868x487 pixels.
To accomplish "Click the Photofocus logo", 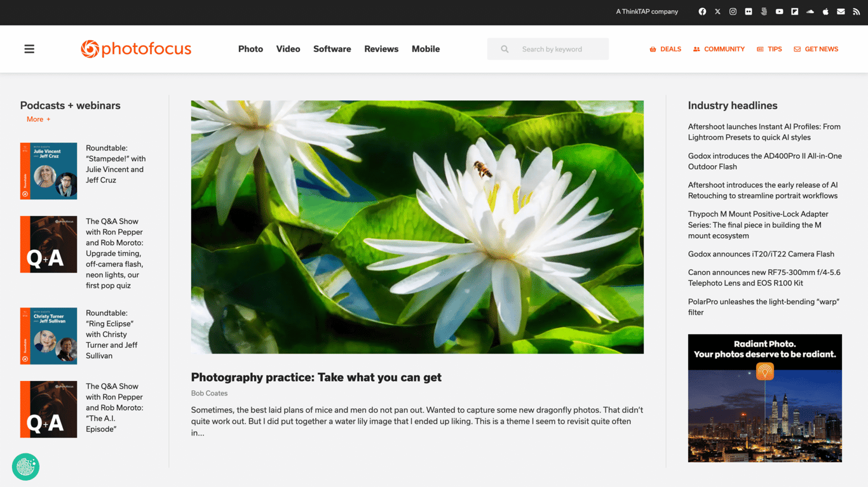I will click(x=135, y=48).
